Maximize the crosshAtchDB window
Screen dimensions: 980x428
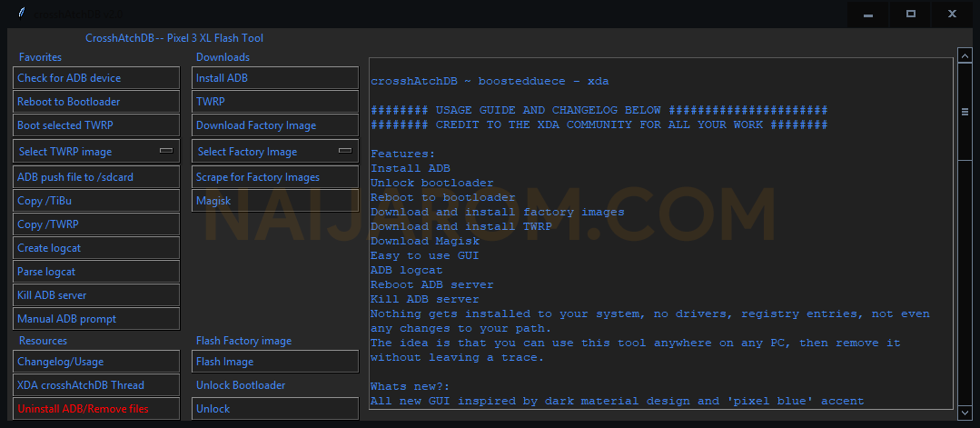[911, 14]
